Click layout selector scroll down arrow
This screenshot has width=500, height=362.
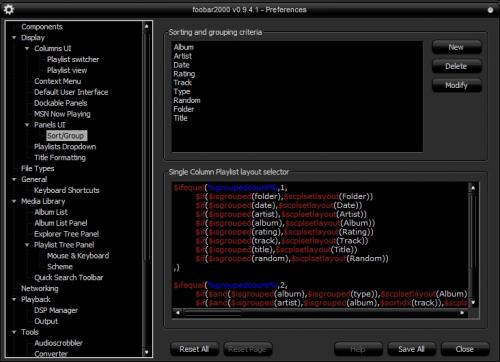click(x=473, y=303)
